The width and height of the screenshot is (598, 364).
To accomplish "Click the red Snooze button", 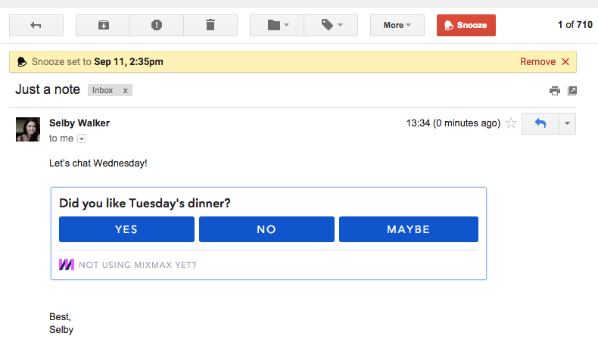I will point(466,25).
